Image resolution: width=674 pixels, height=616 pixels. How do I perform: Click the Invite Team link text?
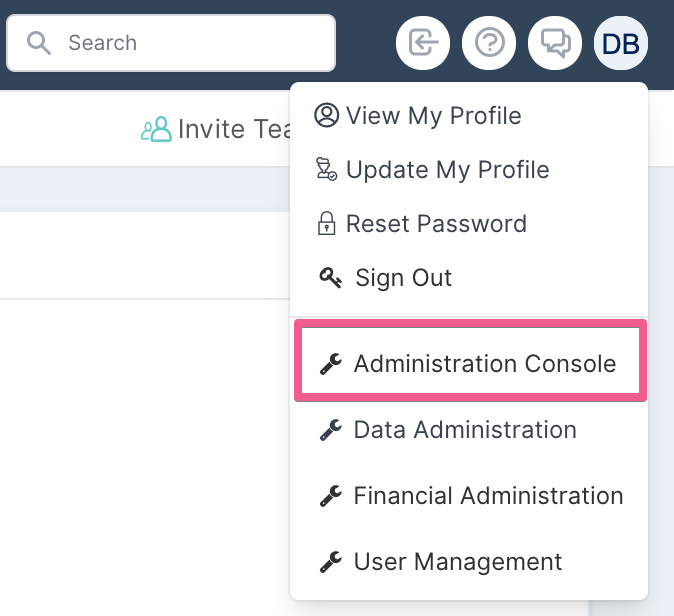[235, 129]
